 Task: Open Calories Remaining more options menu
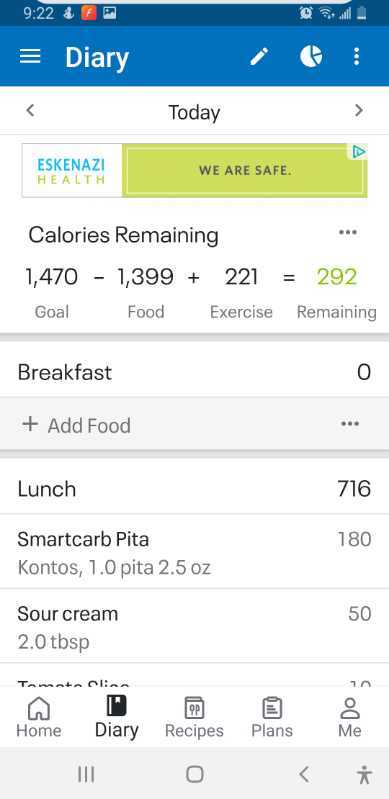click(348, 232)
